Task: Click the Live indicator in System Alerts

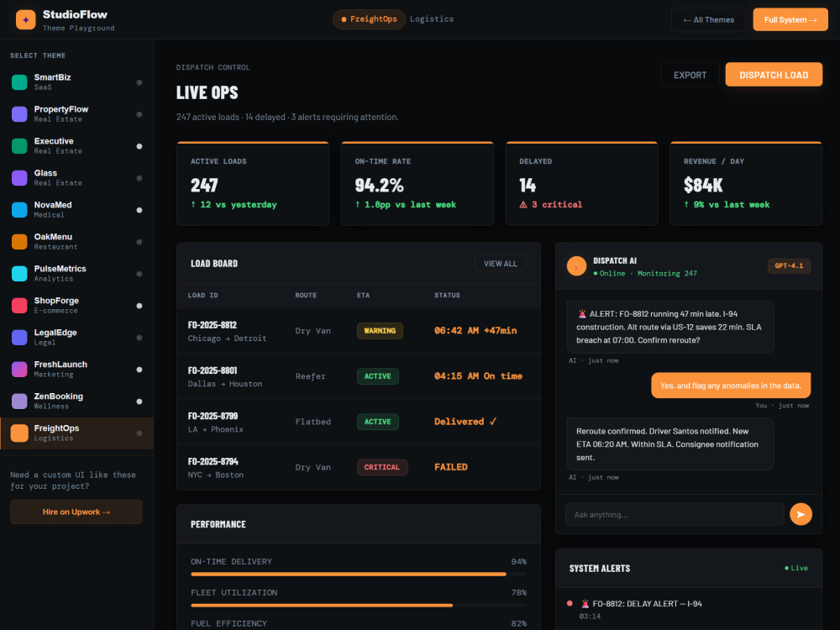Action: [x=796, y=568]
